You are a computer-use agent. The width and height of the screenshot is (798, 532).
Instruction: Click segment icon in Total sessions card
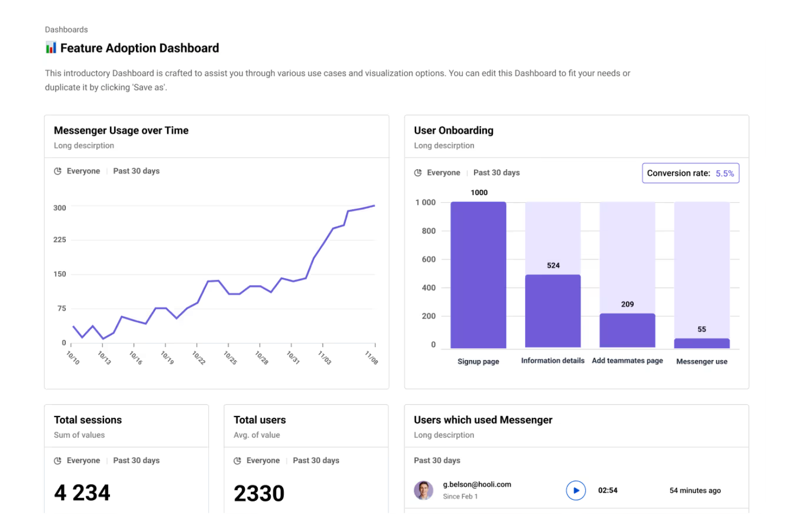coord(58,460)
